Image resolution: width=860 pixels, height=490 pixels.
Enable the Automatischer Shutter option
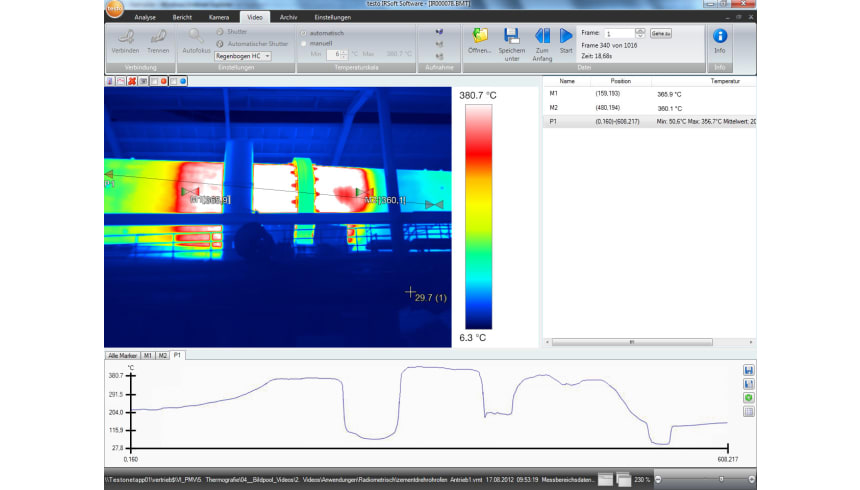point(219,44)
